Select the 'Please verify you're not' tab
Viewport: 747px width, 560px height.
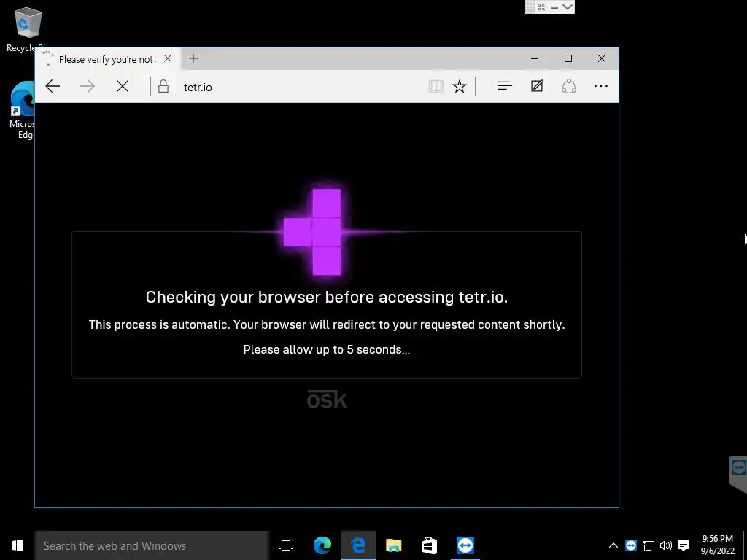pyautogui.click(x=108, y=59)
